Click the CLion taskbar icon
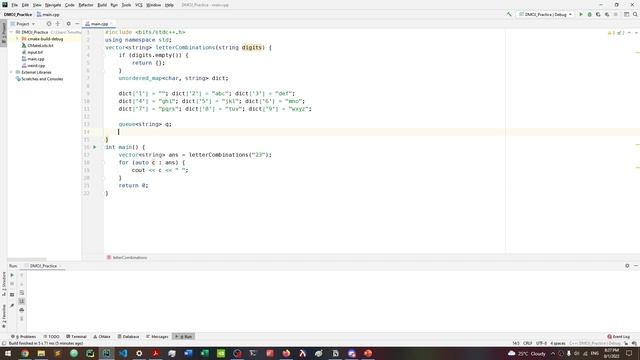 click(x=106, y=353)
